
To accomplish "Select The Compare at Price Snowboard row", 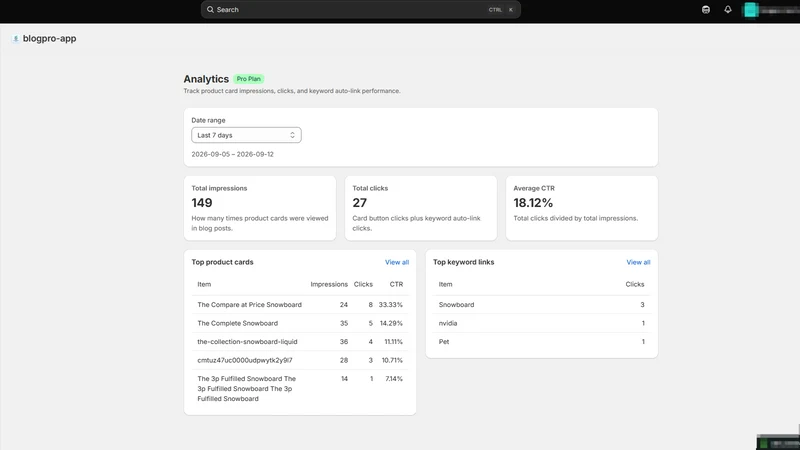I will [299, 305].
